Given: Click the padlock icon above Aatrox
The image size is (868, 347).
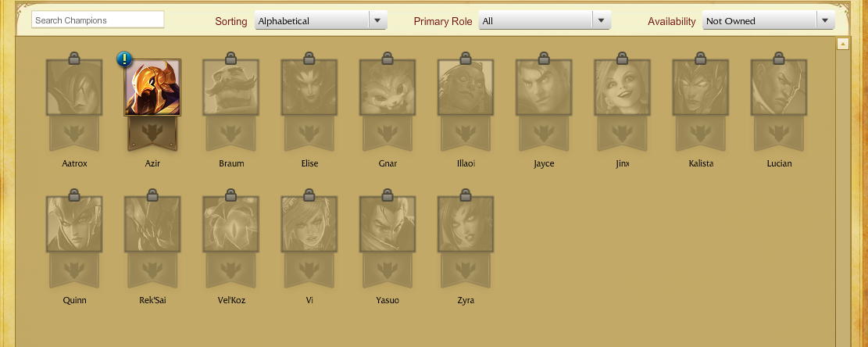Looking at the screenshot, I should click(x=74, y=57).
